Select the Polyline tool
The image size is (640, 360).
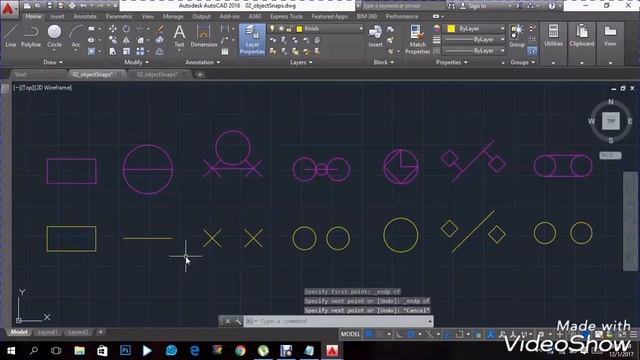point(31,36)
